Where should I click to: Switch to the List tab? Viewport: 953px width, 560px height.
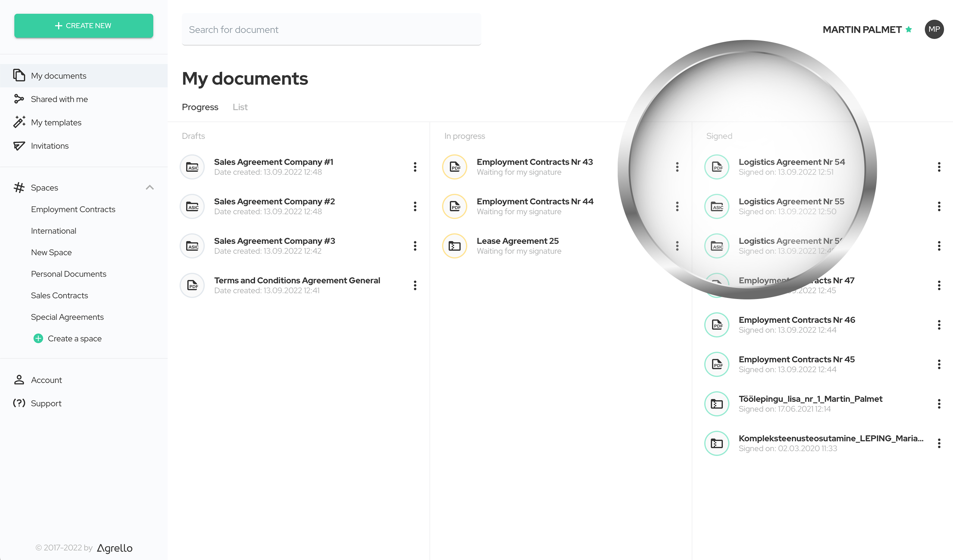[x=240, y=107]
